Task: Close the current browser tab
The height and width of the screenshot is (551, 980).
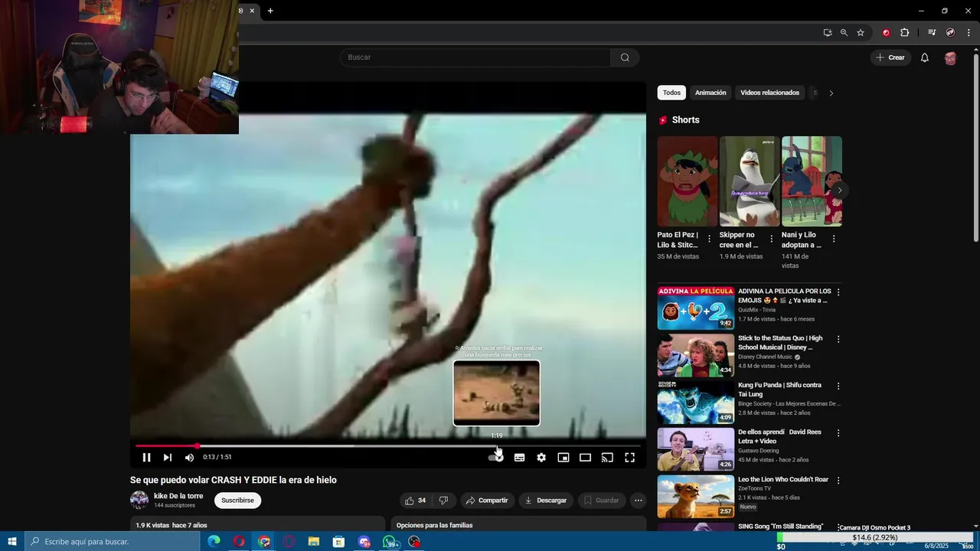Action: 252,11
